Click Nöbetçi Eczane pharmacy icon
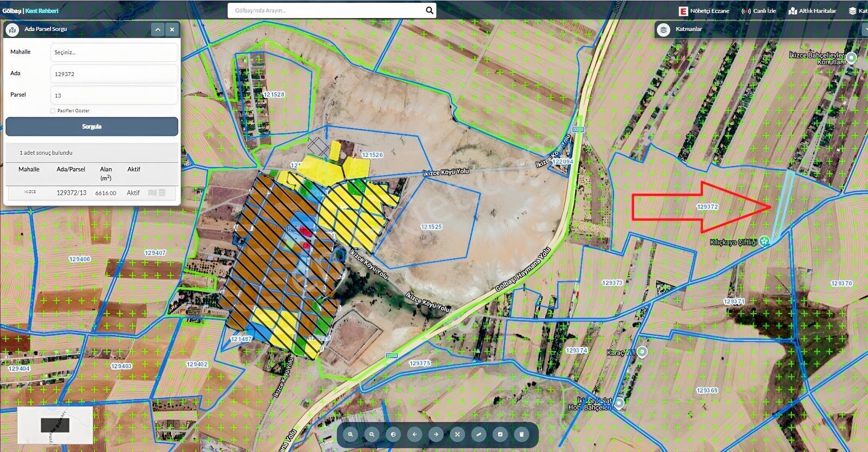Viewport: 868px width, 452px height. tap(683, 11)
